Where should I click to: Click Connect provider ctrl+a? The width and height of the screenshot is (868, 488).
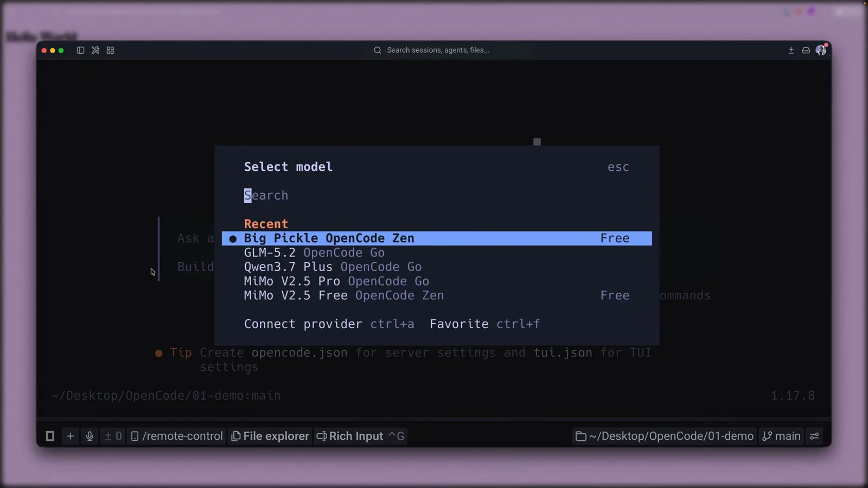tap(329, 324)
